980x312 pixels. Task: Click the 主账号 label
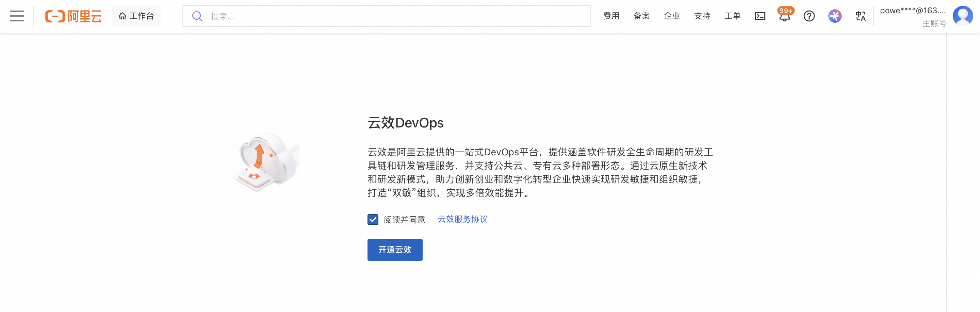[x=934, y=23]
